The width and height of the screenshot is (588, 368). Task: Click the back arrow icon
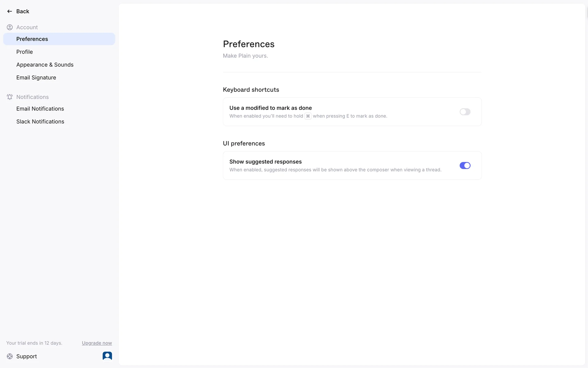(9, 11)
